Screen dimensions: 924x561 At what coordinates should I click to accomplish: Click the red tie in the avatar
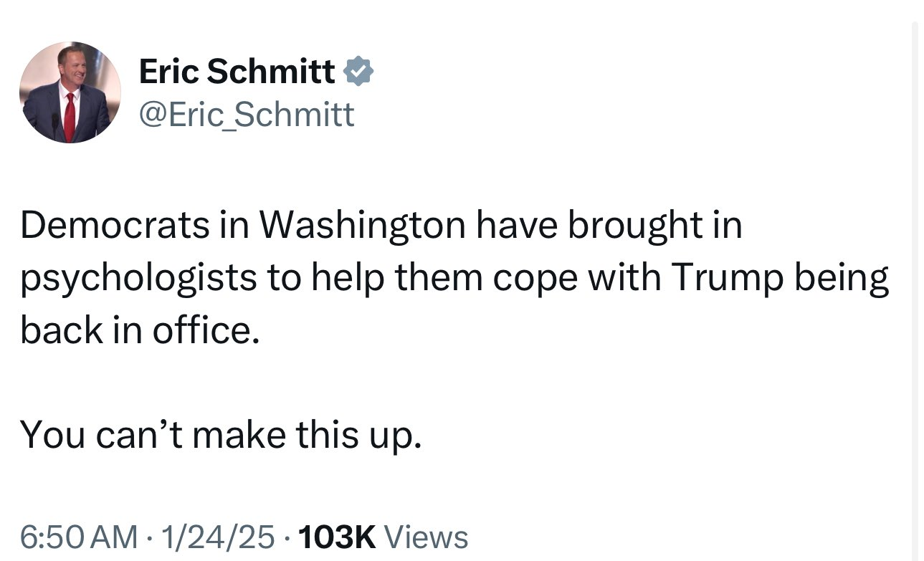point(70,115)
